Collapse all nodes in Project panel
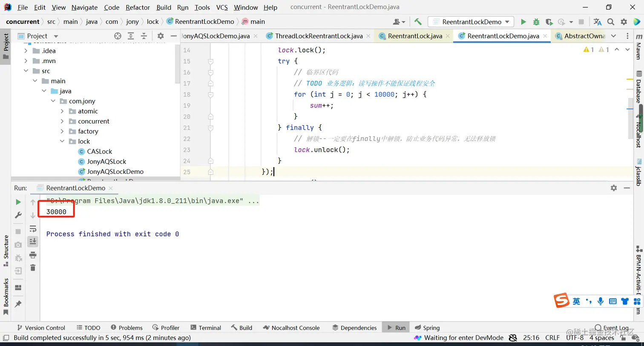 pos(144,36)
